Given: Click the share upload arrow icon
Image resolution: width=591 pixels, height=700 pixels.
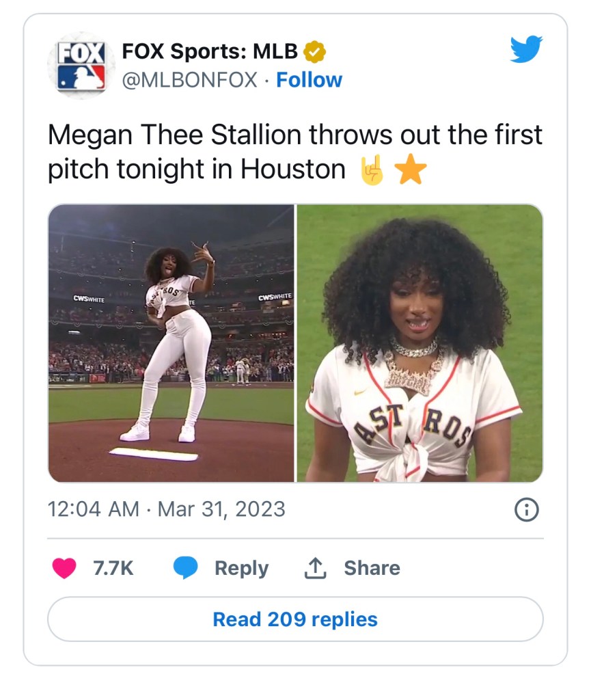Looking at the screenshot, I should pyautogui.click(x=314, y=567).
